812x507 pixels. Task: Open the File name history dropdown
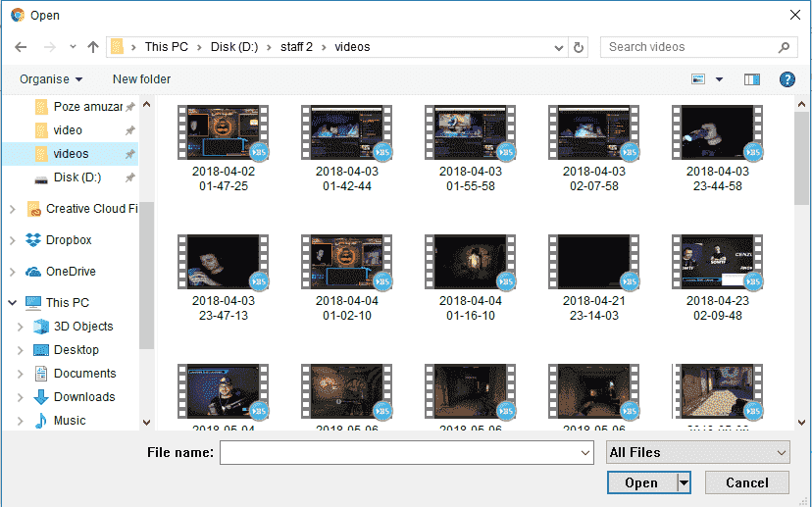pos(585,453)
